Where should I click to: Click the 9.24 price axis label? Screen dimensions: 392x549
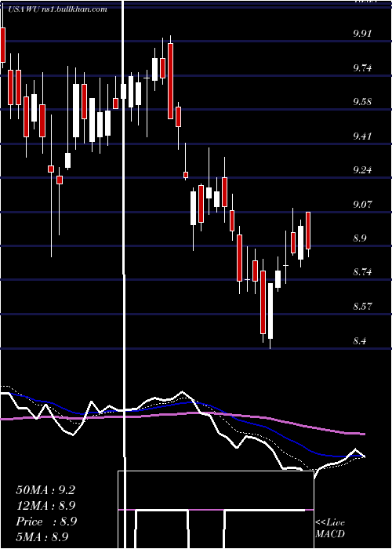pos(362,170)
